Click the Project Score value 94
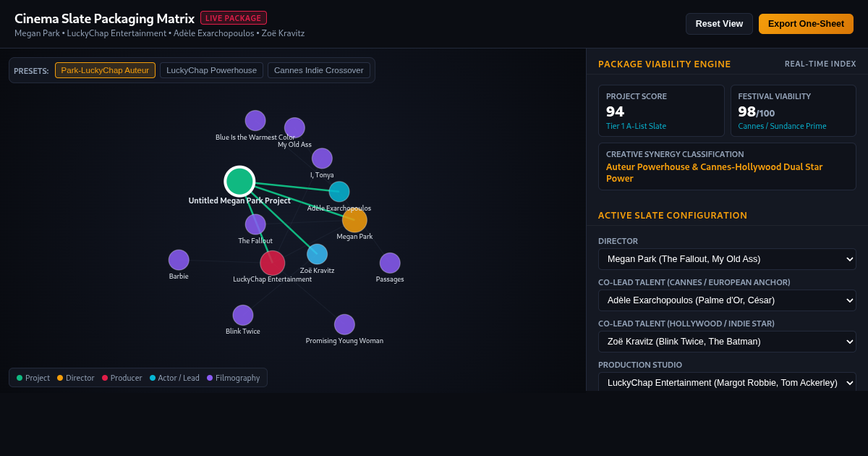The height and width of the screenshot is (456, 868). (615, 111)
